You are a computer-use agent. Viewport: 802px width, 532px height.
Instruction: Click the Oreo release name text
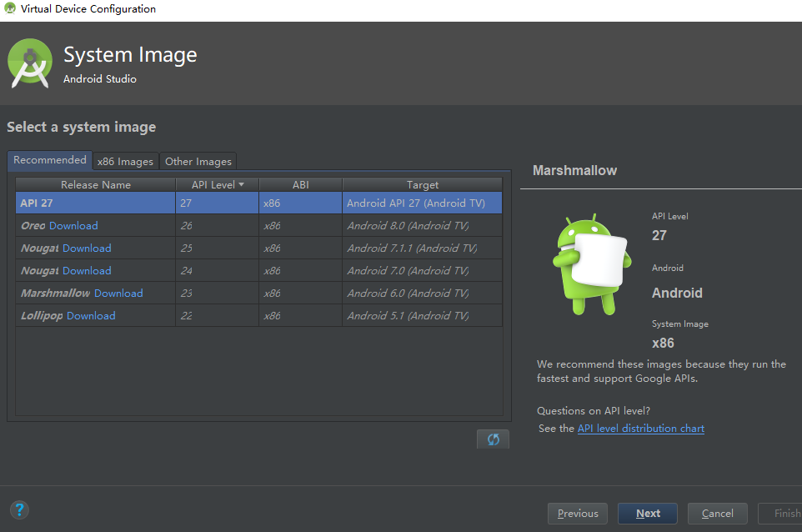tap(33, 226)
